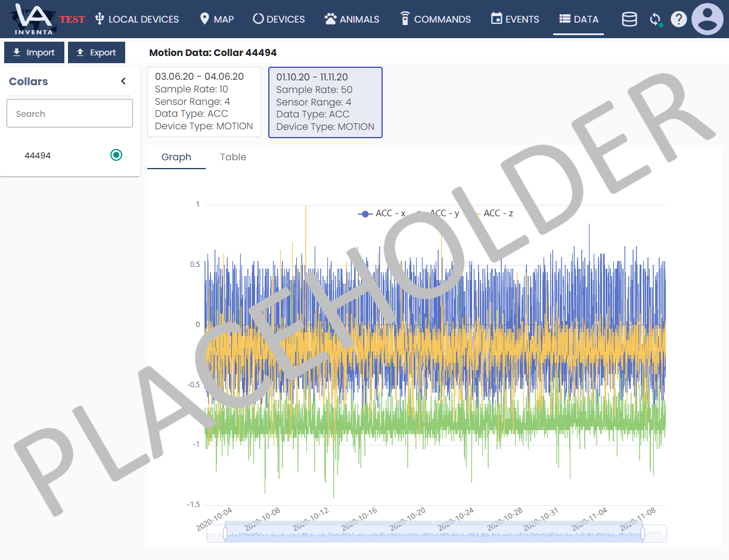The image size is (729, 560).
Task: Select collar 44494 radio button
Action: pyautogui.click(x=116, y=155)
